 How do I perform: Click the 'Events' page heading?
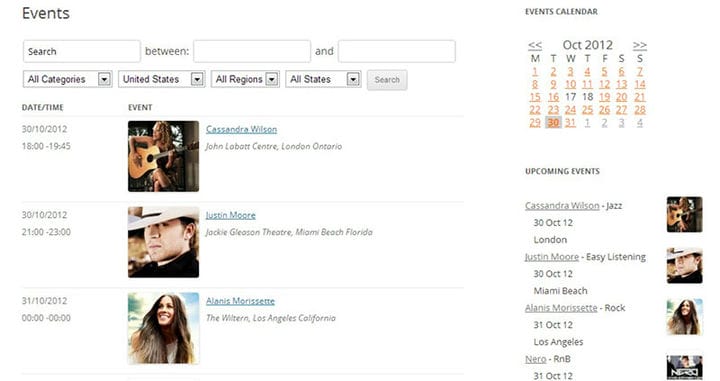pos(46,13)
